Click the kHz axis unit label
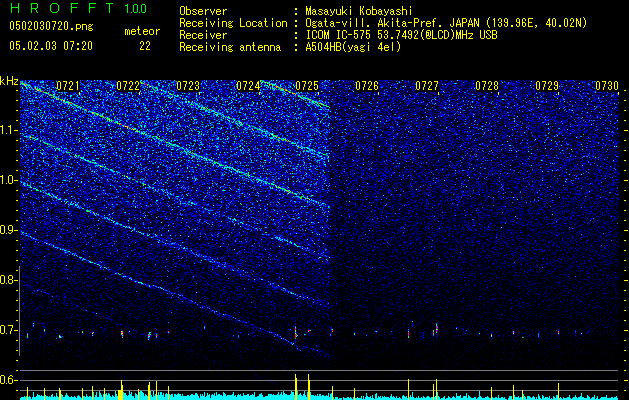The height and width of the screenshot is (400, 629). (x=9, y=81)
